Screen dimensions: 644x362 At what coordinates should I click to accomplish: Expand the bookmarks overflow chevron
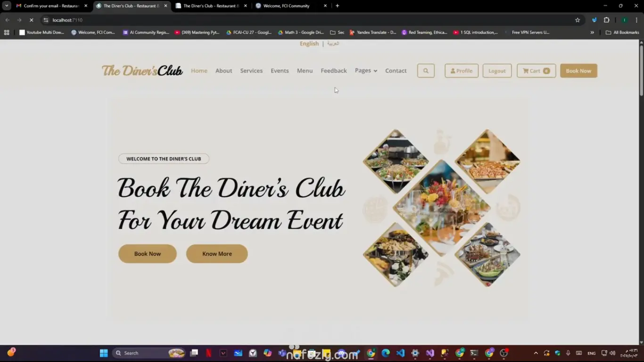pos(592,33)
